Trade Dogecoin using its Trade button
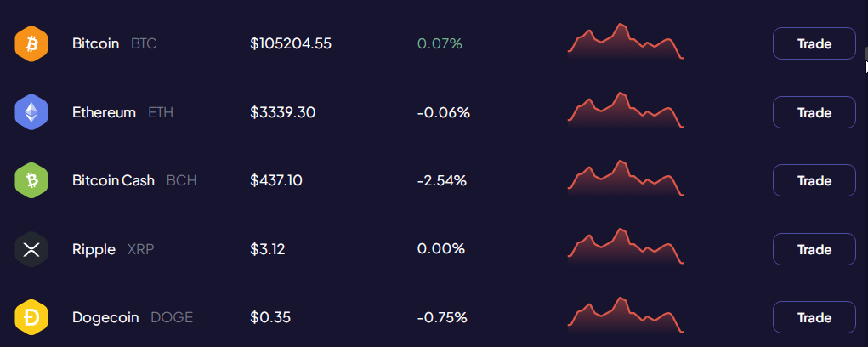868x347 pixels. point(814,317)
